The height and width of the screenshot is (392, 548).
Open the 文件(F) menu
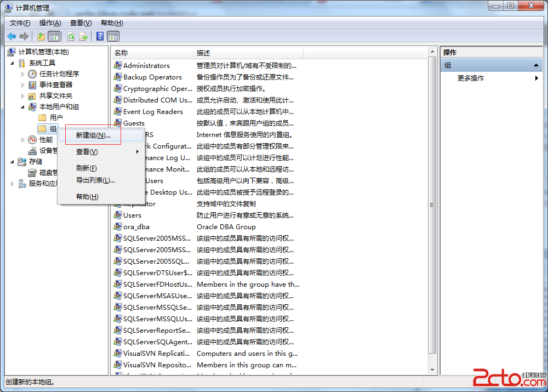pos(20,23)
